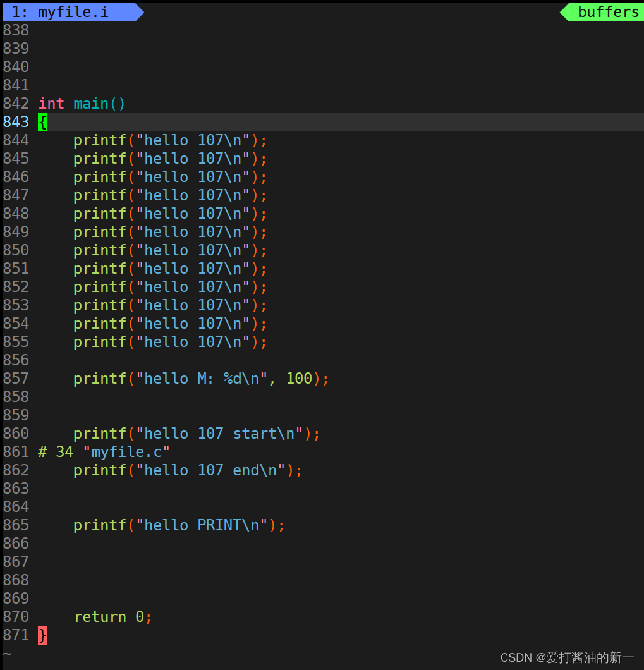This screenshot has height=670, width=644.
Task: Click the "hello 107 end\n" printf line
Action: pyautogui.click(x=188, y=470)
